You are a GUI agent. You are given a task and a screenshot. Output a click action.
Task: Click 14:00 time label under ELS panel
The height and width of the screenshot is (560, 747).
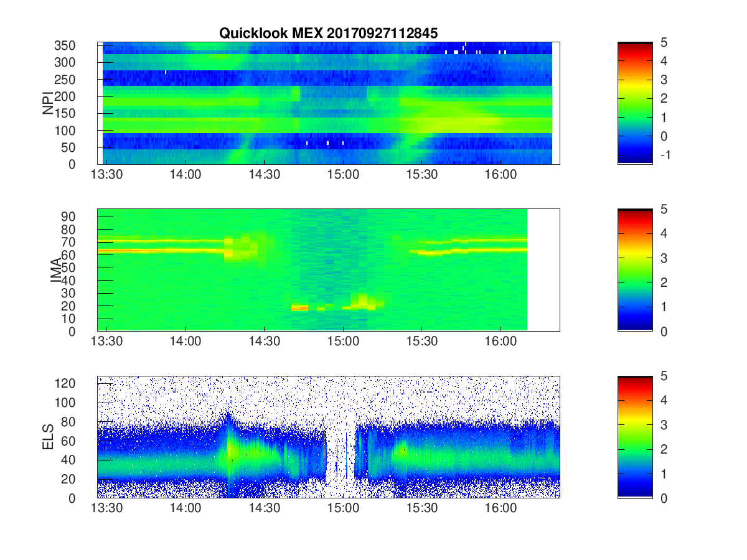pos(185,509)
